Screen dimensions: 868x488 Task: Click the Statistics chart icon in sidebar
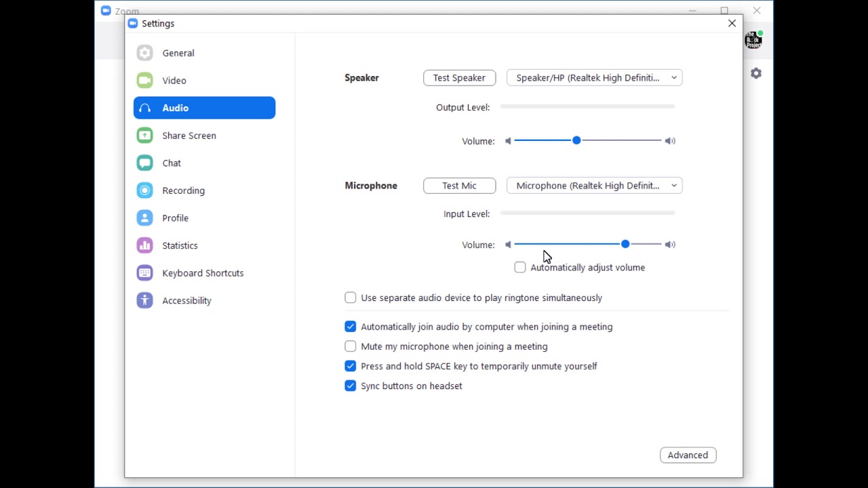tap(144, 245)
